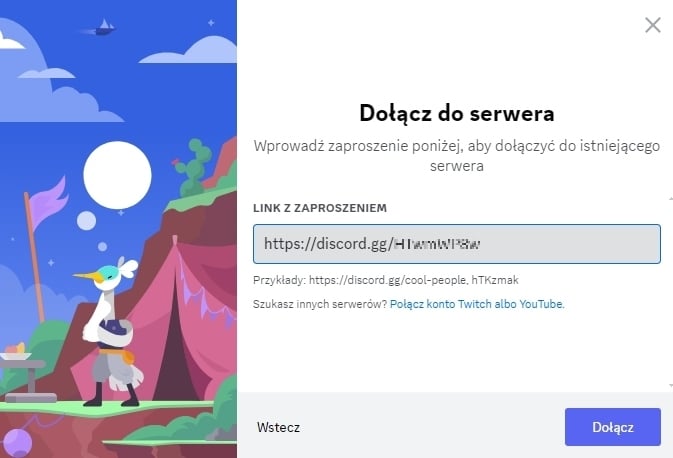The width and height of the screenshot is (673, 458).
Task: Click the purple flag on the pole
Action: point(49,202)
